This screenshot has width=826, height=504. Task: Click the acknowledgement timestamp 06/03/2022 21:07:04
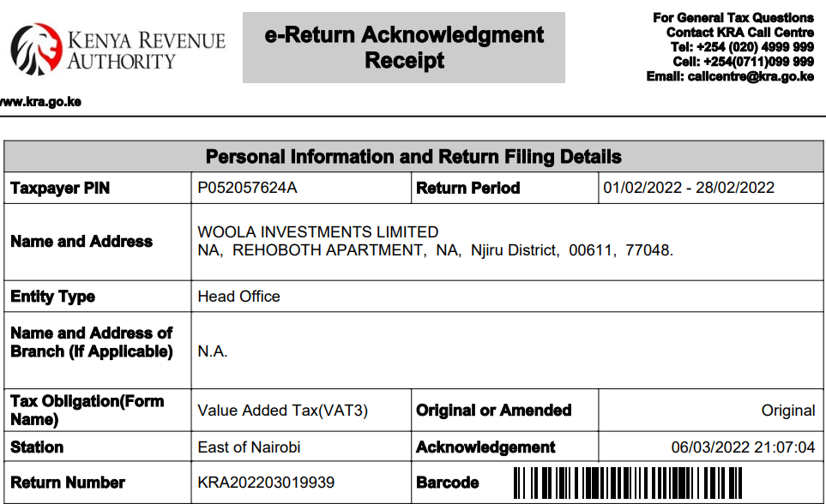[x=743, y=447]
